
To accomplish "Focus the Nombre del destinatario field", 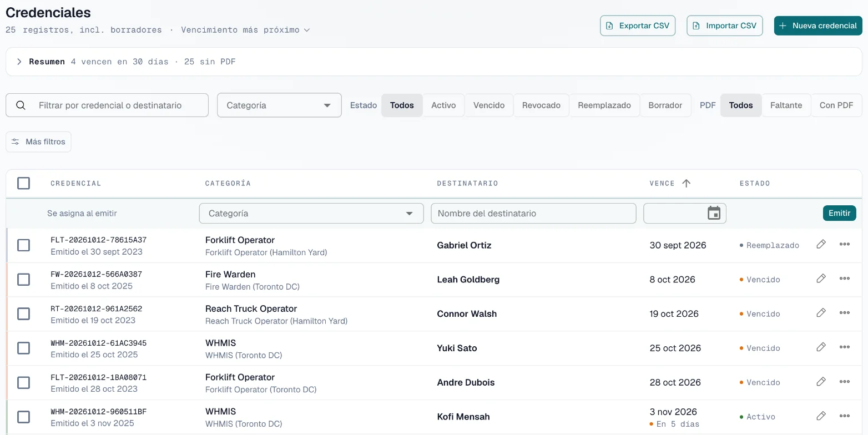I will [x=533, y=213].
